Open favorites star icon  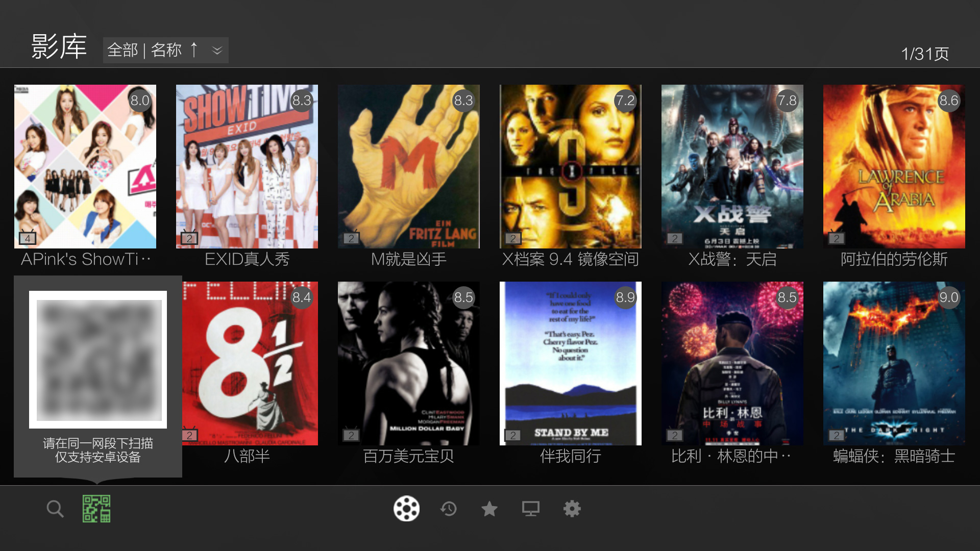tap(489, 509)
